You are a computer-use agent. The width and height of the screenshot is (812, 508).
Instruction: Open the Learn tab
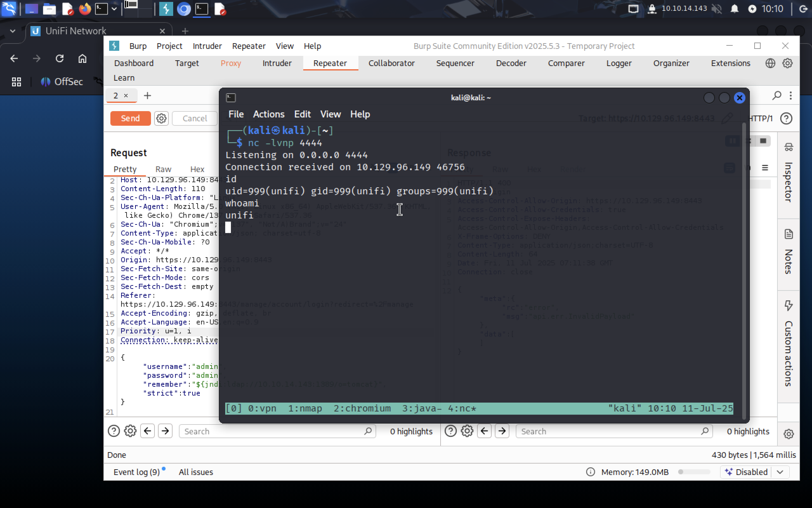[124, 78]
